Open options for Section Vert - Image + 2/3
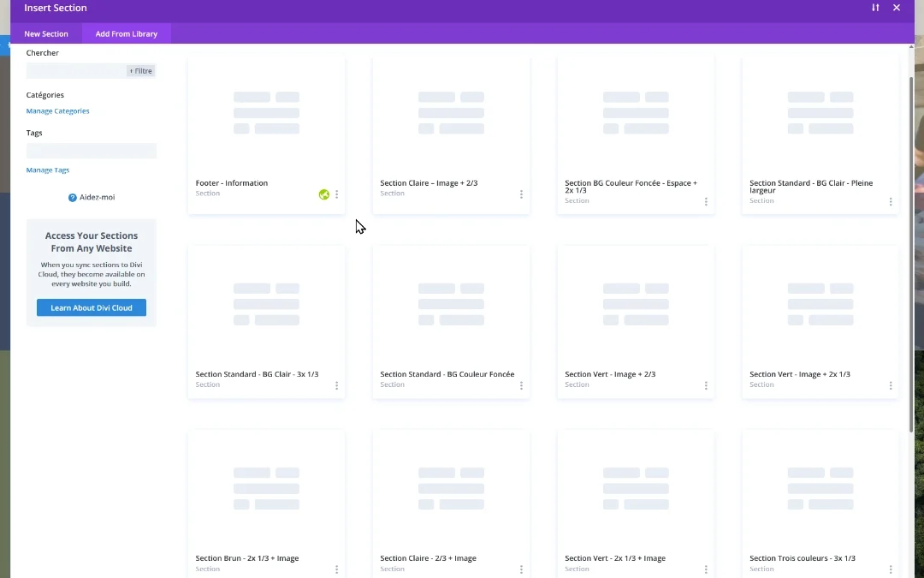The height and width of the screenshot is (578, 924). coord(706,385)
